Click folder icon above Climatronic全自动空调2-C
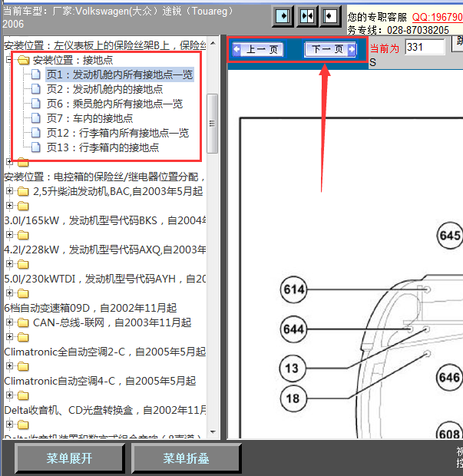The height and width of the screenshot is (476, 463). click(x=23, y=337)
